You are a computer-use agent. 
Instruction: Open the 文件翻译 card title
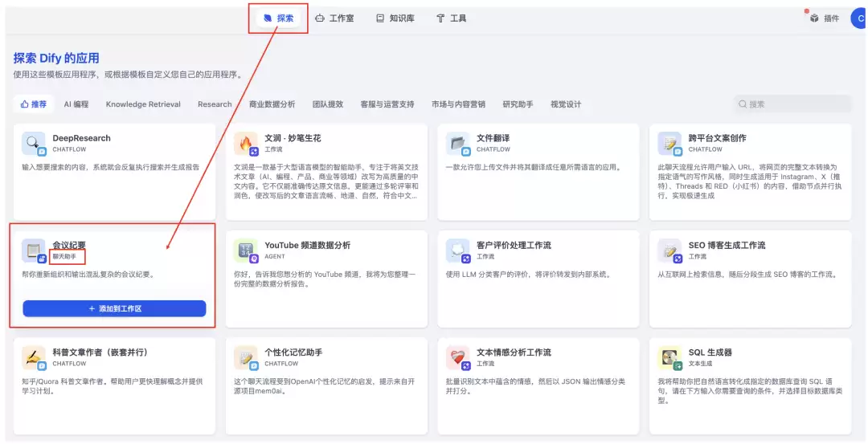pos(494,138)
